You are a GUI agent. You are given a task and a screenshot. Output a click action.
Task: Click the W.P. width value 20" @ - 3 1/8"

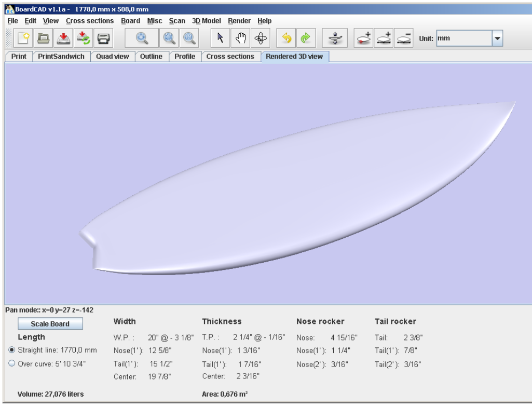pyautogui.click(x=171, y=338)
